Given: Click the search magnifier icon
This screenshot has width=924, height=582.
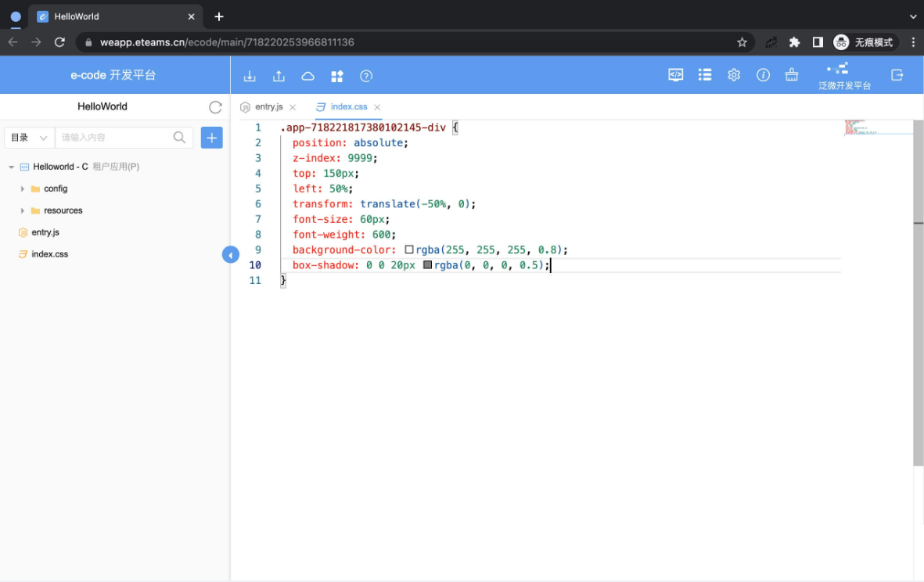Looking at the screenshot, I should coord(180,137).
